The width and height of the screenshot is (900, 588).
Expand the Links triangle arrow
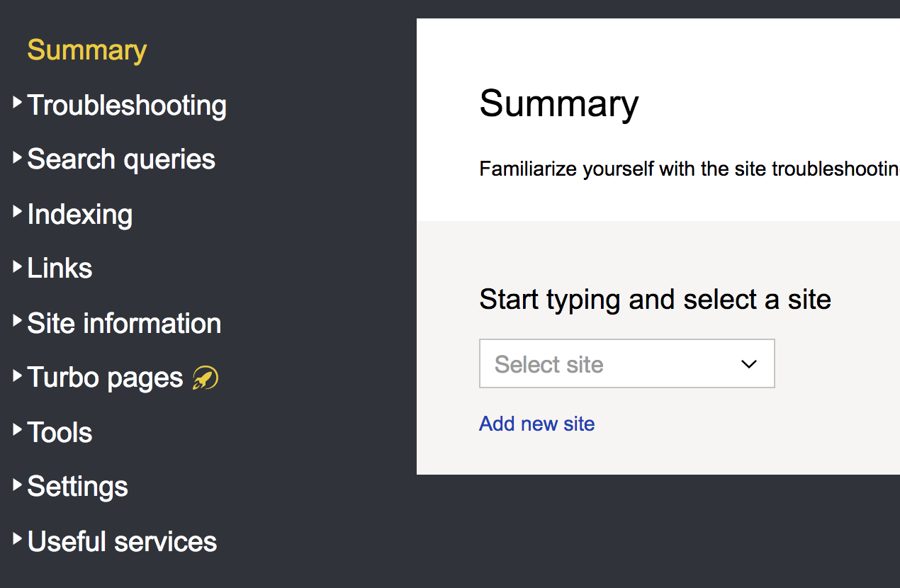18,266
